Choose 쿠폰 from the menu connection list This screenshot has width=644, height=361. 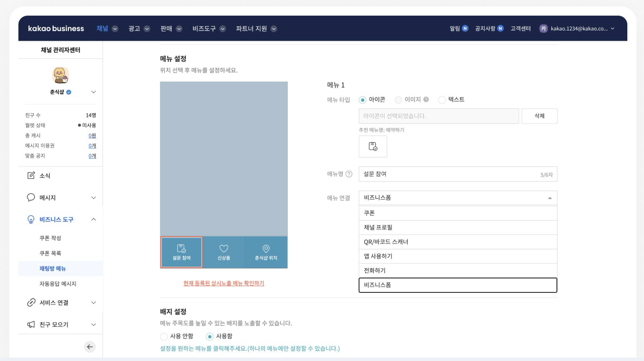tap(458, 213)
